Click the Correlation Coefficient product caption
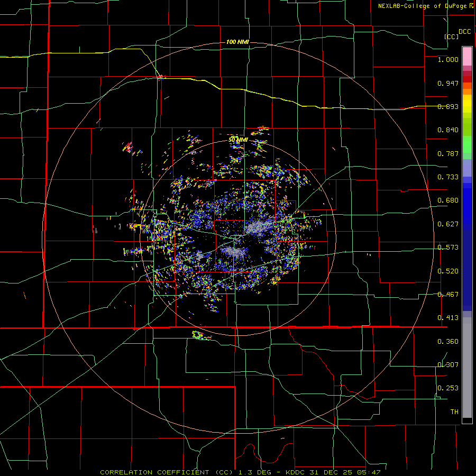476x476 pixels. coord(240,472)
